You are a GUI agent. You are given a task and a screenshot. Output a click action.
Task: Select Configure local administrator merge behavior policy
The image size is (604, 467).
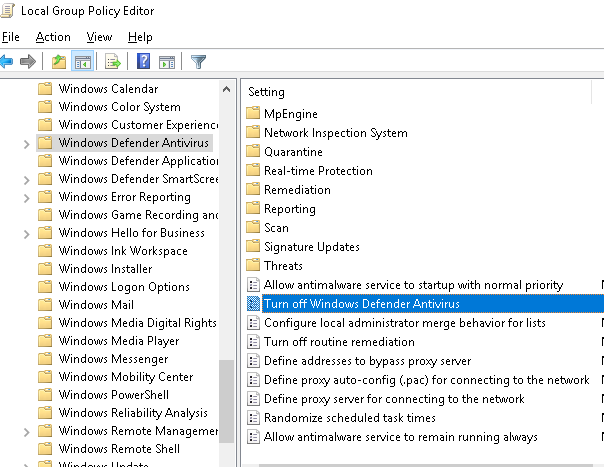click(404, 323)
